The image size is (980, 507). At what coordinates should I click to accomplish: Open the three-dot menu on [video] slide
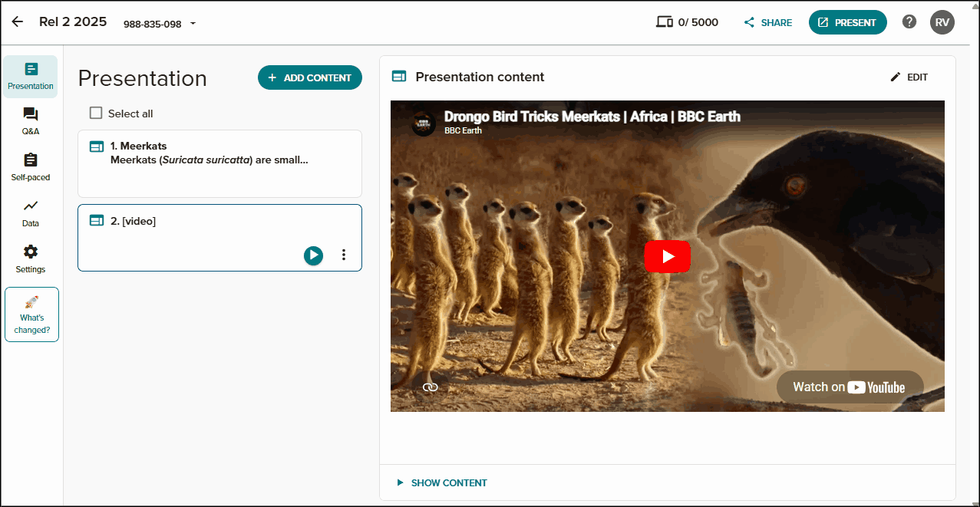(x=344, y=255)
